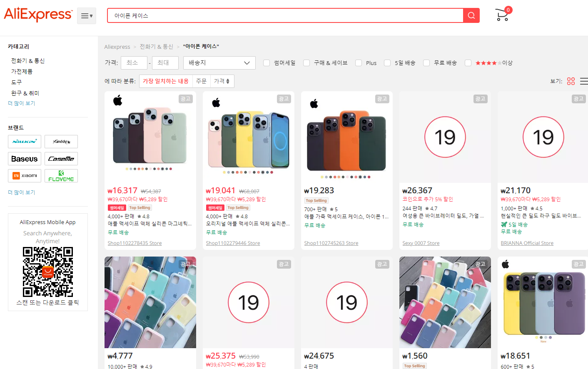Click the 전화기 & 통신 breadcrumb link
Image resolution: width=588 pixels, height=369 pixels.
(x=156, y=47)
